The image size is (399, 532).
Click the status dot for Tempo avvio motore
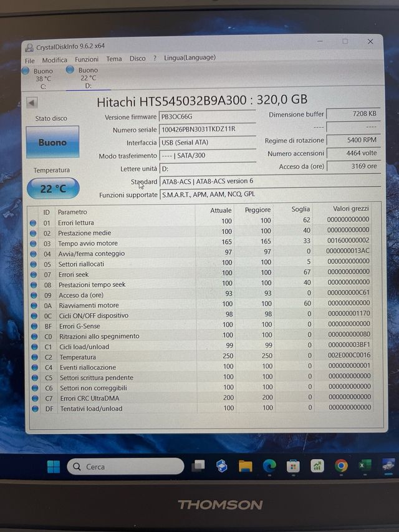click(33, 244)
